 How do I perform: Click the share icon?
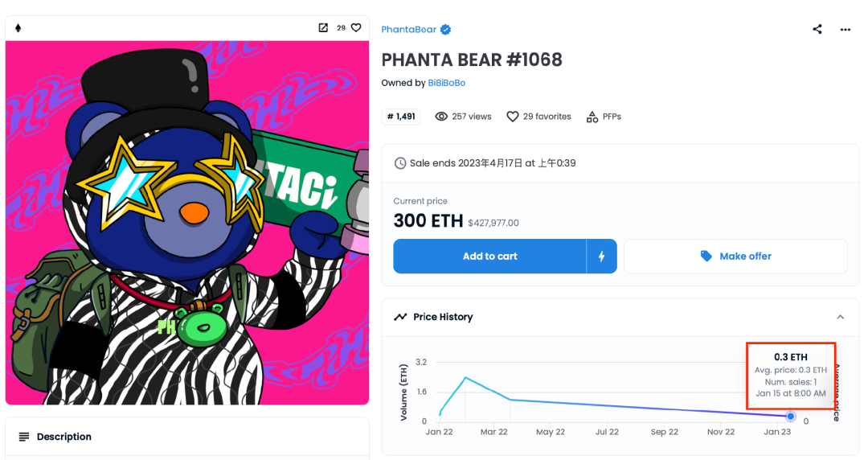point(817,29)
